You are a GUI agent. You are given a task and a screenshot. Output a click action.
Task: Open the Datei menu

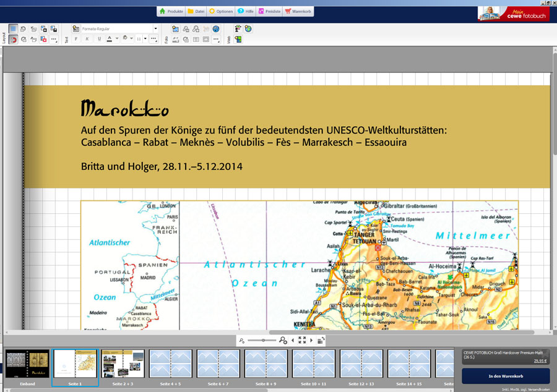[x=196, y=11]
